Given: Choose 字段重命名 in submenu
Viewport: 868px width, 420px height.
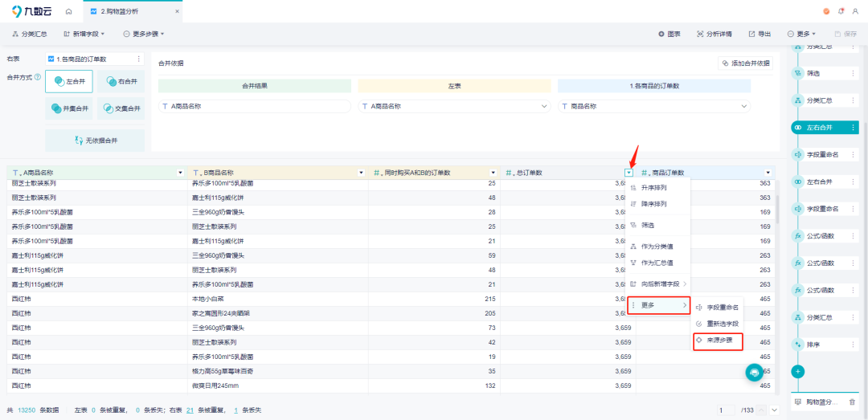Looking at the screenshot, I should [x=718, y=307].
